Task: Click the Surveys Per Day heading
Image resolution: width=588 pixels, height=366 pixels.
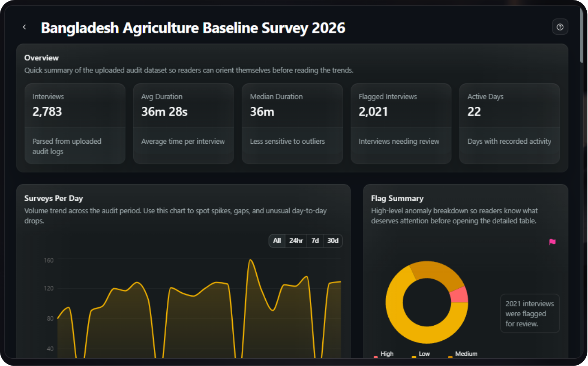Action: 54,198
